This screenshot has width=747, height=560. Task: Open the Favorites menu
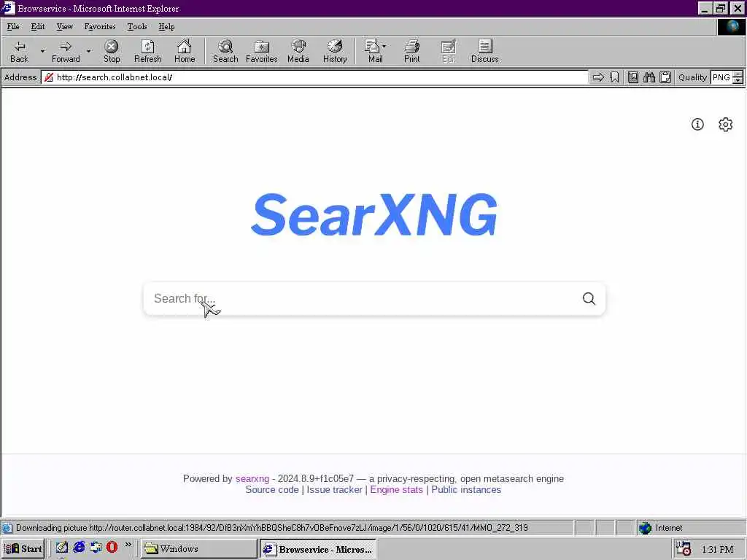(99, 27)
